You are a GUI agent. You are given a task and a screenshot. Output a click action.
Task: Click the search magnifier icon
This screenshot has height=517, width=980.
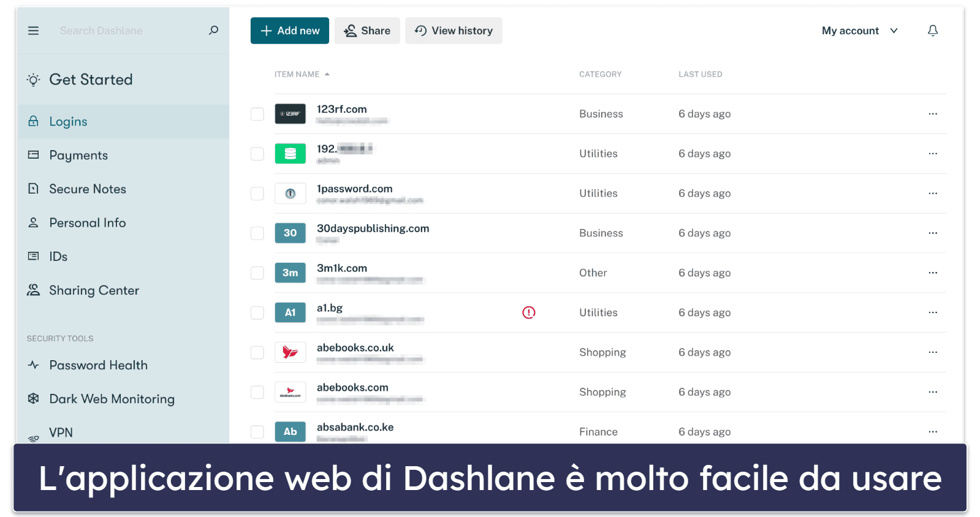coord(213,30)
